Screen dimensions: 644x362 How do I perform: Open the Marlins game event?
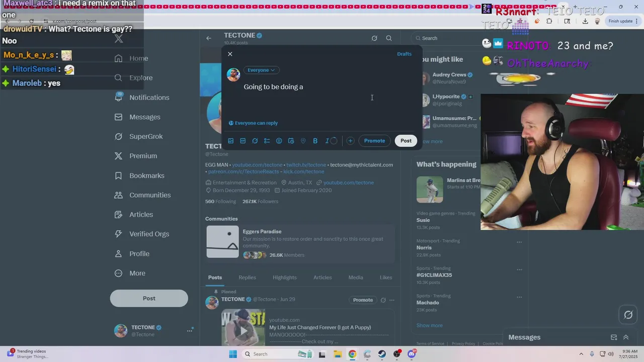click(x=448, y=189)
